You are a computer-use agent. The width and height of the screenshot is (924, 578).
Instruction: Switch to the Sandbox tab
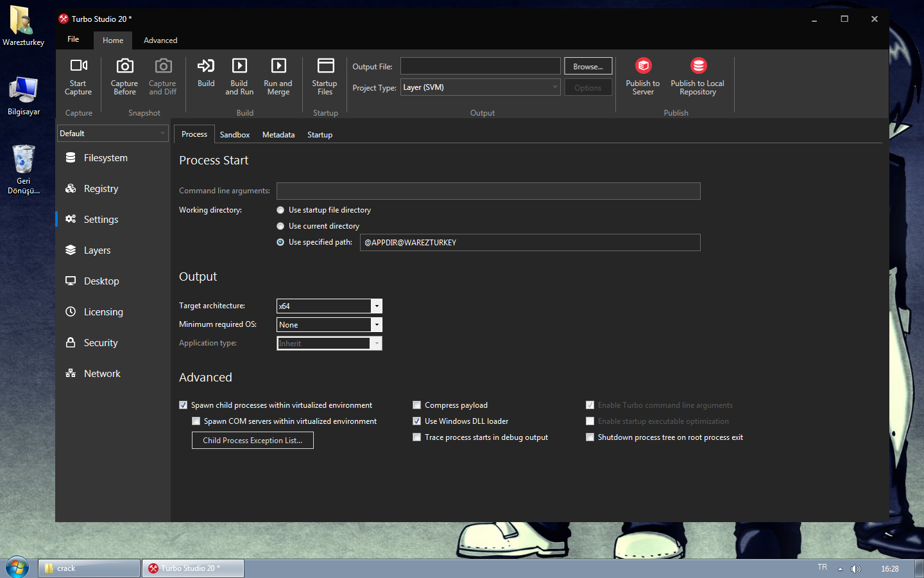click(235, 135)
